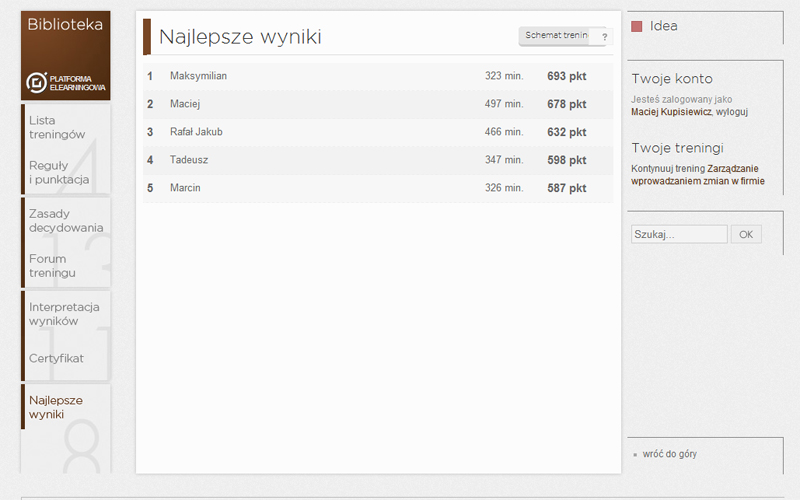800x500 pixels.
Task: Select Interpretacja wyników menu item
Action: click(64, 314)
